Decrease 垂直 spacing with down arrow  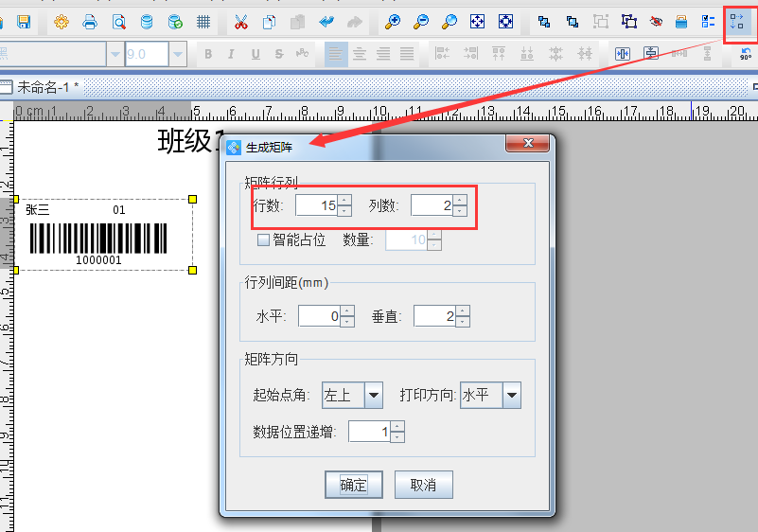pyautogui.click(x=463, y=322)
